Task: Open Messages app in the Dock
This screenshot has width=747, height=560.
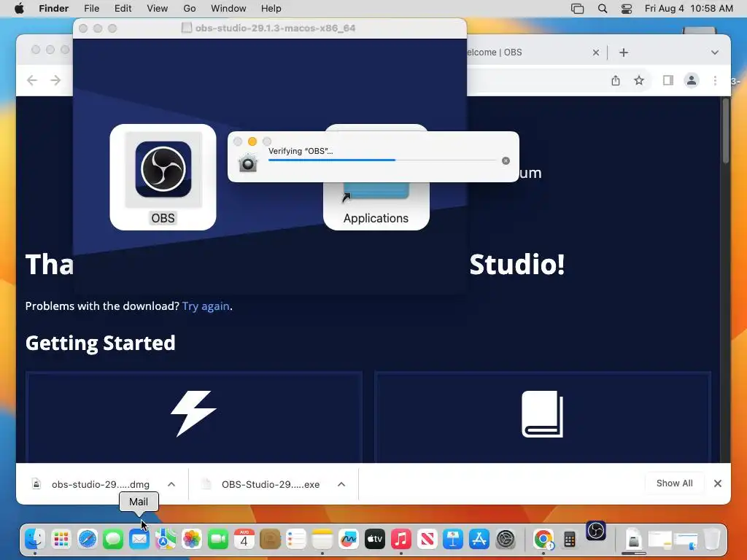Action: pyautogui.click(x=113, y=540)
